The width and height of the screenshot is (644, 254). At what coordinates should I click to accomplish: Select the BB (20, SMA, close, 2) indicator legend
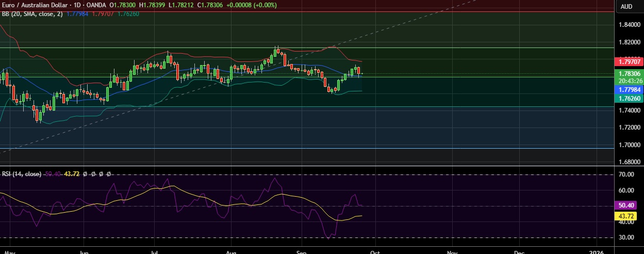point(32,14)
